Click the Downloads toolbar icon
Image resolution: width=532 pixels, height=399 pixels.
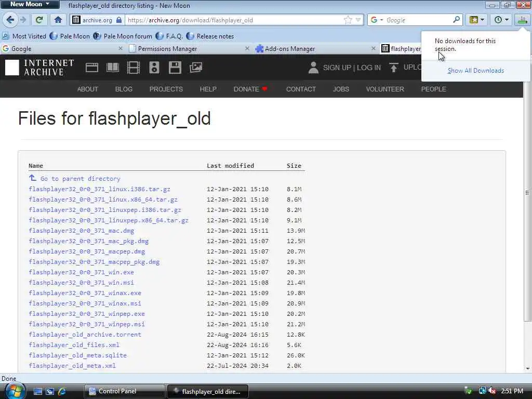point(522,20)
